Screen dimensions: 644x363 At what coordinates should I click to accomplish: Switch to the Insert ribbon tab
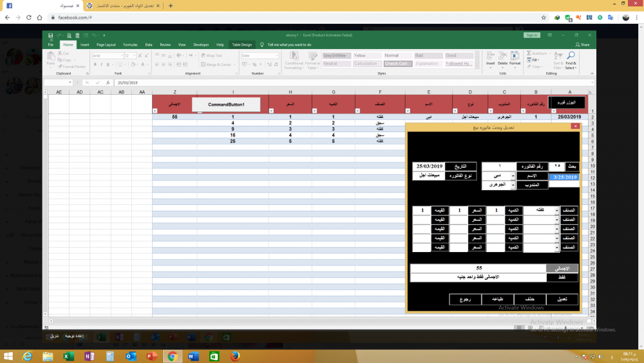[x=84, y=44]
